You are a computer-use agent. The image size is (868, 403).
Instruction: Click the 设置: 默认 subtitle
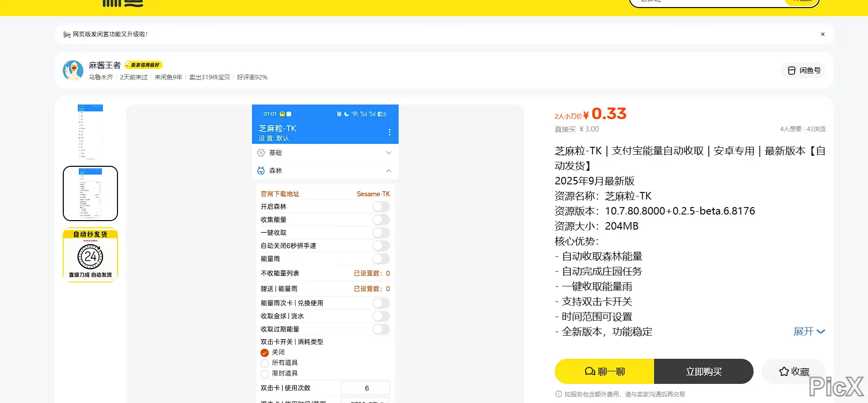[274, 138]
